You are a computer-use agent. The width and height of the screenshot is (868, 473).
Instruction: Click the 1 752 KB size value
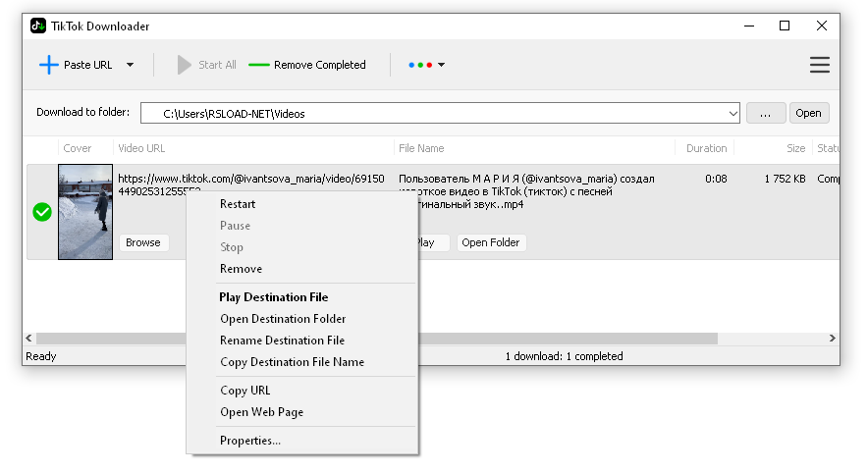785,179
